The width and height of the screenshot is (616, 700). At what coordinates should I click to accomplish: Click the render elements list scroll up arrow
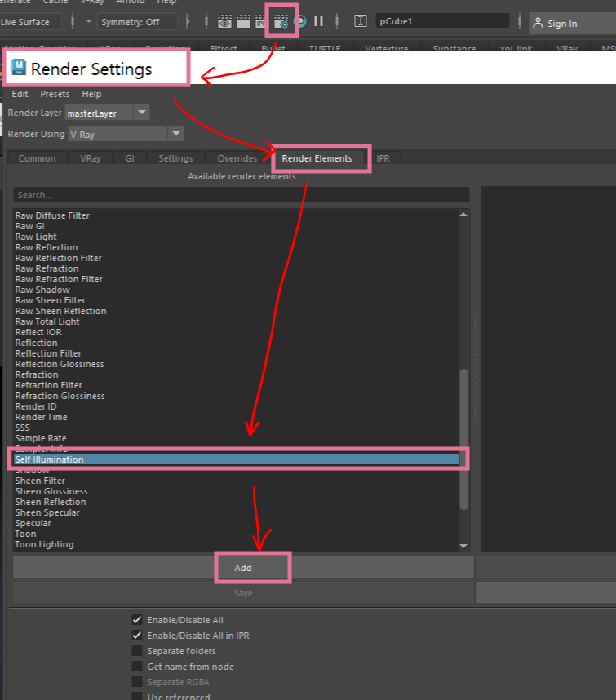[x=463, y=215]
